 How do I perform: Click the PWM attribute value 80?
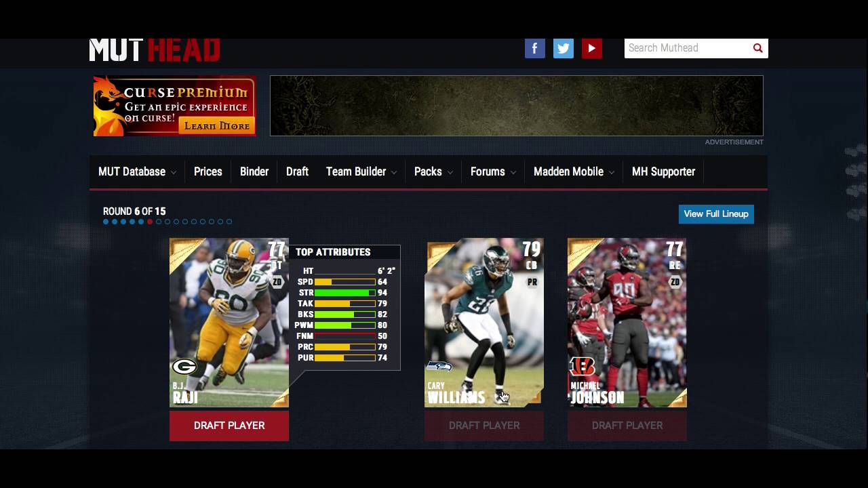pyautogui.click(x=382, y=325)
